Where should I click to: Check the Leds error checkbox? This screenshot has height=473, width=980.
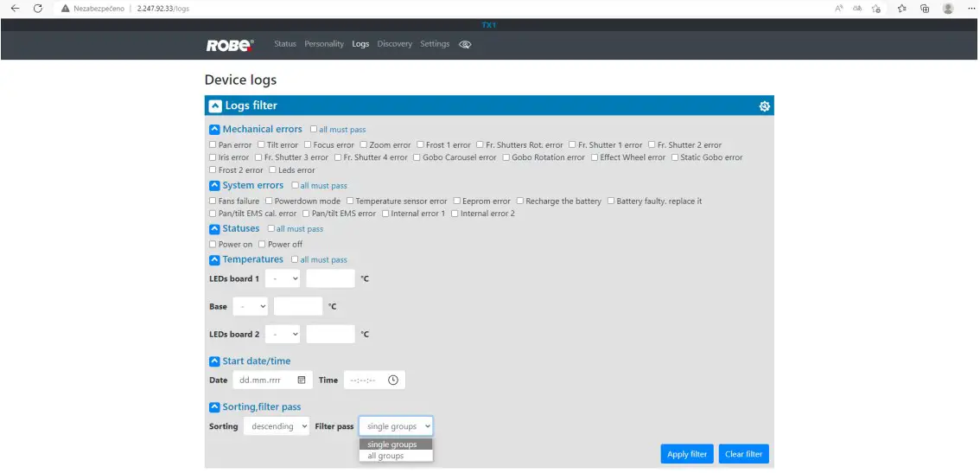pos(272,170)
